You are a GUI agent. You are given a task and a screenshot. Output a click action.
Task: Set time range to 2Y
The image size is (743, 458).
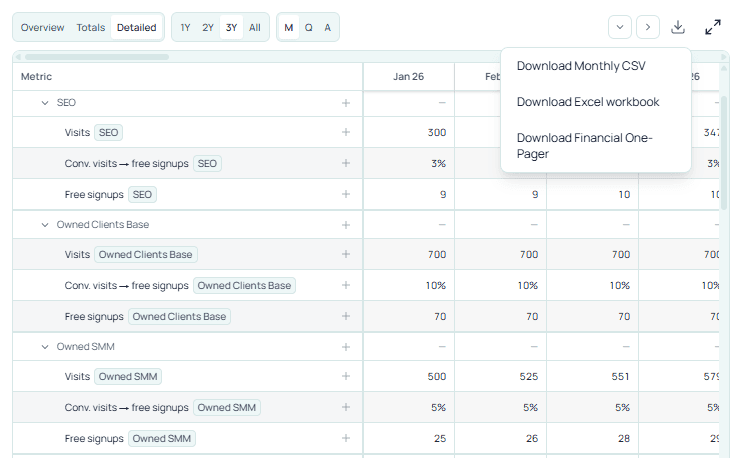pos(208,27)
